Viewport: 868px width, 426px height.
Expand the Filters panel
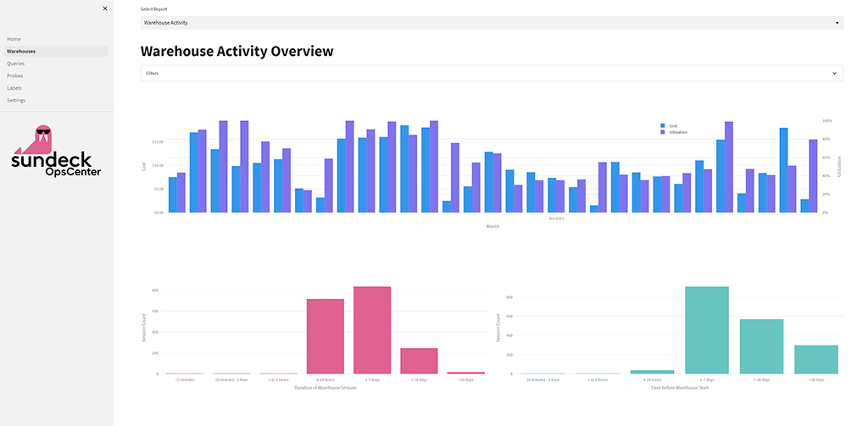(492, 73)
